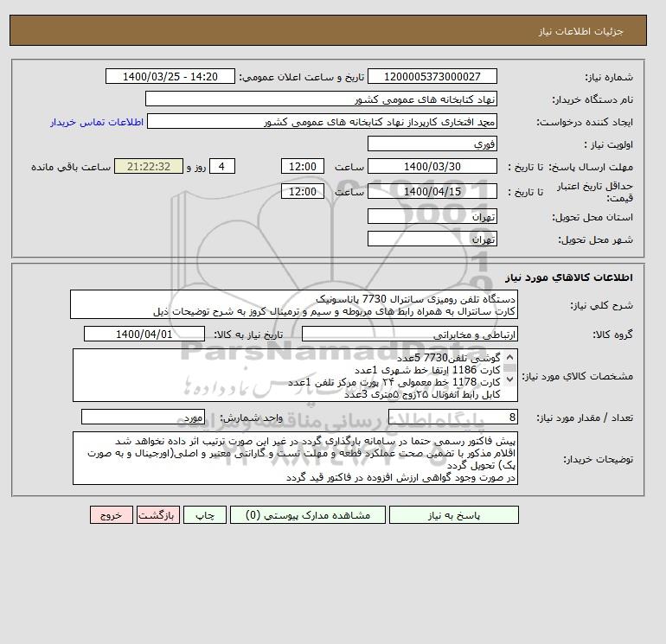Click the 'چاپ' print button
The height and width of the screenshot is (644, 666).
(x=205, y=515)
